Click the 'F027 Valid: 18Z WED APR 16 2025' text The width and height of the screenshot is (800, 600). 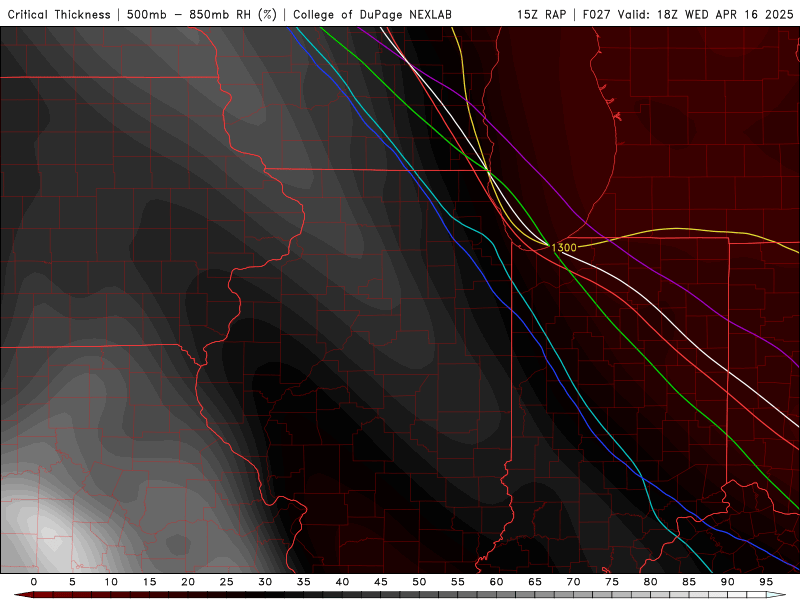coord(688,15)
